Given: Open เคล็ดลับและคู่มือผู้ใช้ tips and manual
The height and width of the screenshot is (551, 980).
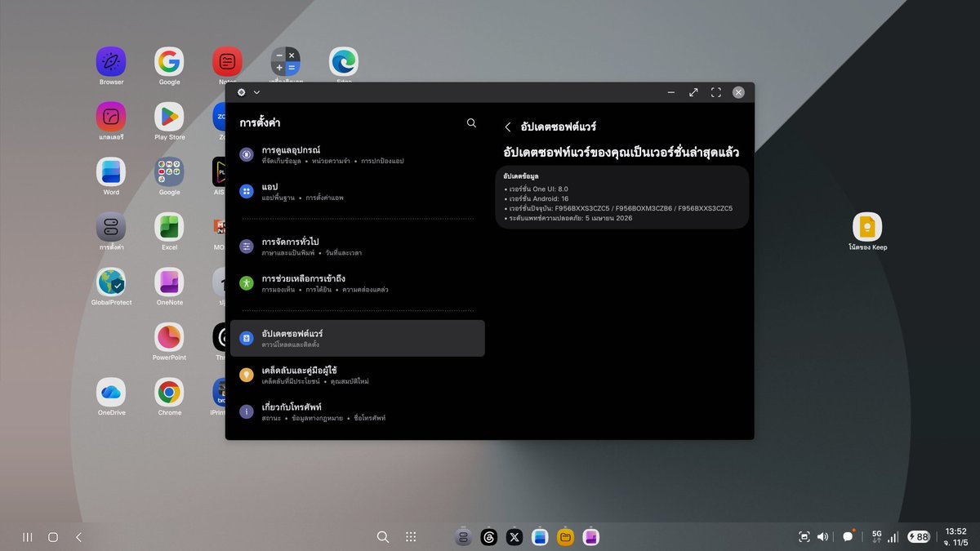Looking at the screenshot, I should [x=357, y=375].
